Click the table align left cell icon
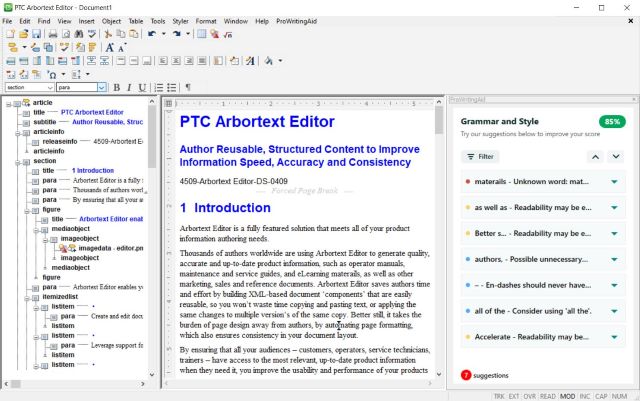Viewport: 640px width, 401px height. click(163, 61)
